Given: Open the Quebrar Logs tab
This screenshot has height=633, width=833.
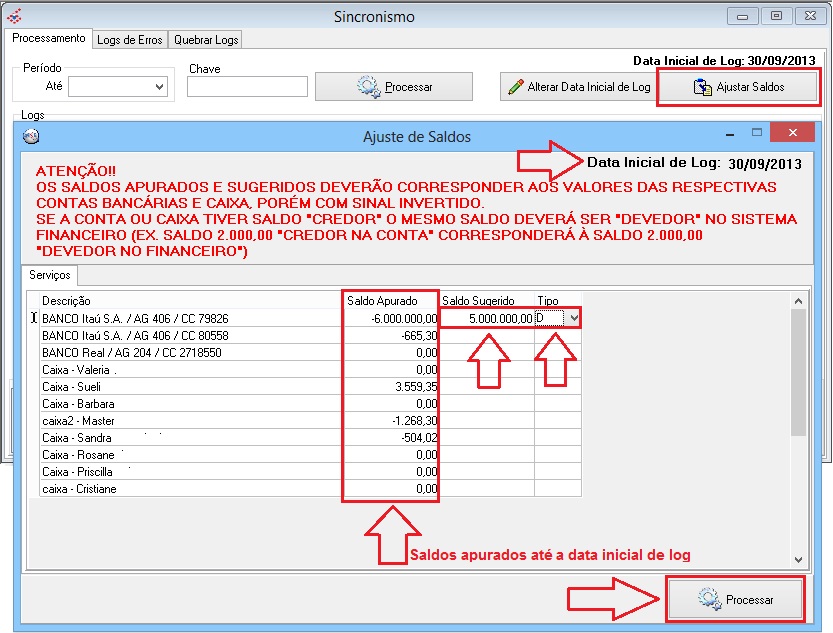Looking at the screenshot, I should pyautogui.click(x=205, y=39).
